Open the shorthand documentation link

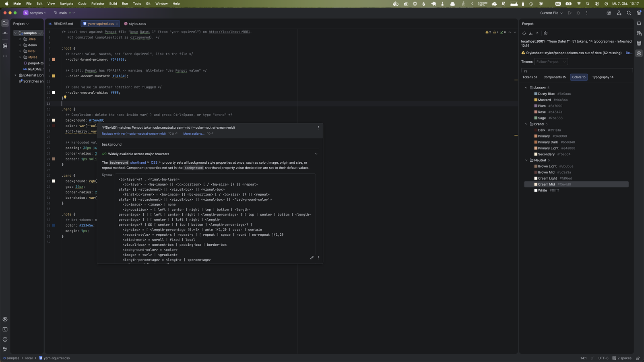tap(138, 162)
